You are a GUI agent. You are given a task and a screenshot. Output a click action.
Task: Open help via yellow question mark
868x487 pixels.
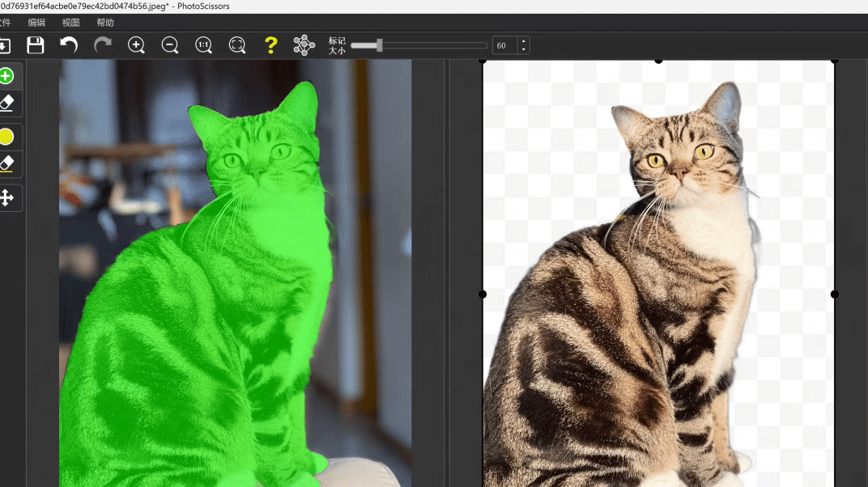click(x=271, y=45)
